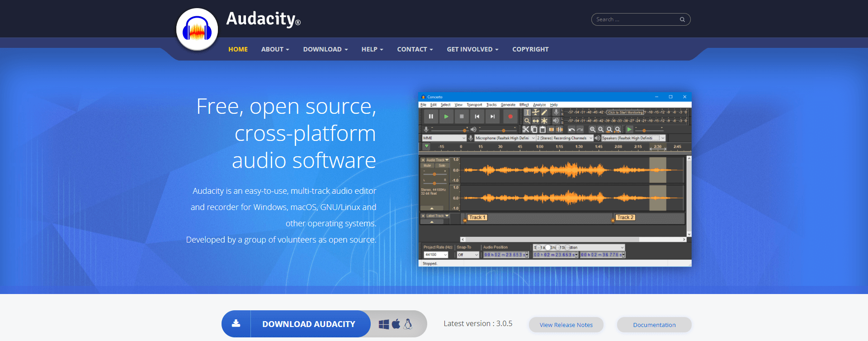Click the Pause button in Audacity screenshot
Viewport: 868px width, 341px height.
[x=431, y=116]
